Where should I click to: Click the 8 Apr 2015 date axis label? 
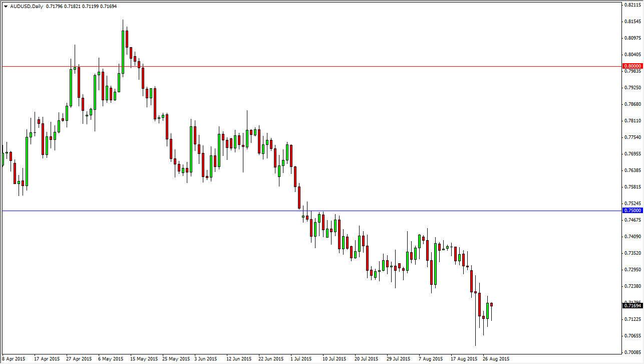(13, 359)
